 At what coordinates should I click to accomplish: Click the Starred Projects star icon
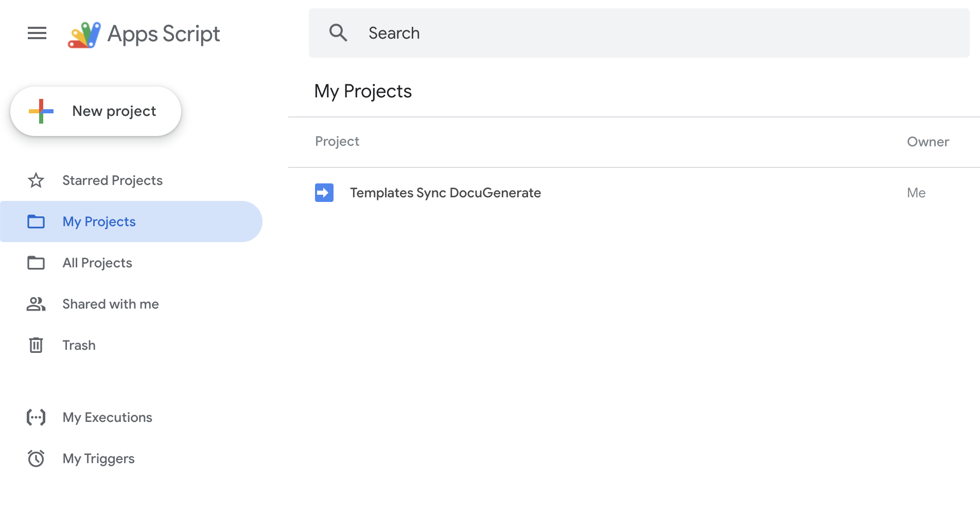click(36, 180)
